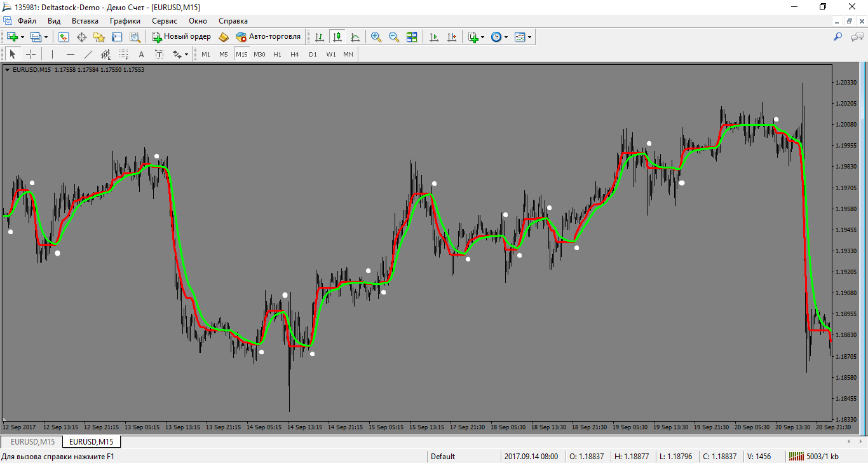
Task: Pick the Vertical Line drawing tool
Action: [x=53, y=54]
